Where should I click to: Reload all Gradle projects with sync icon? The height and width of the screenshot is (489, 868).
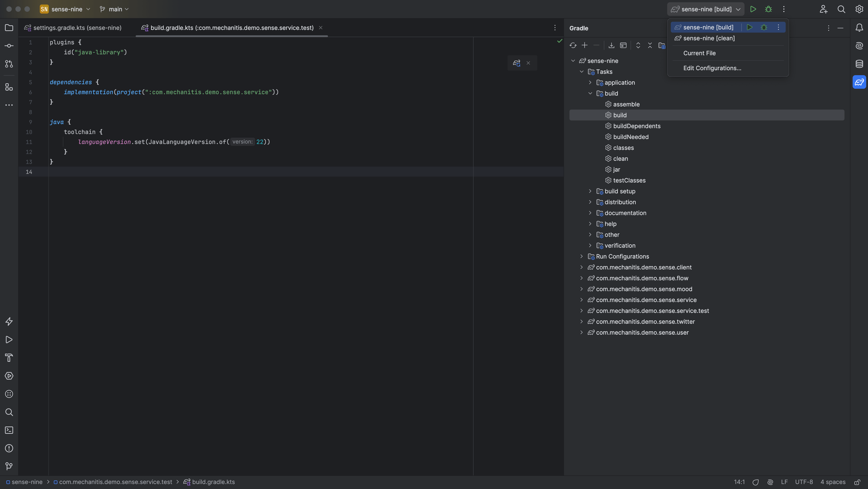tap(574, 45)
